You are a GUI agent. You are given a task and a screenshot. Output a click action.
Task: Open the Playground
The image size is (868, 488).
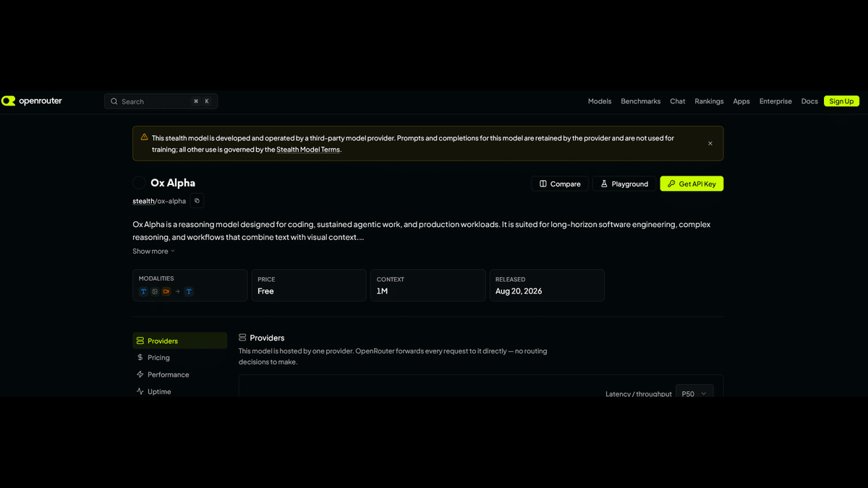click(624, 184)
